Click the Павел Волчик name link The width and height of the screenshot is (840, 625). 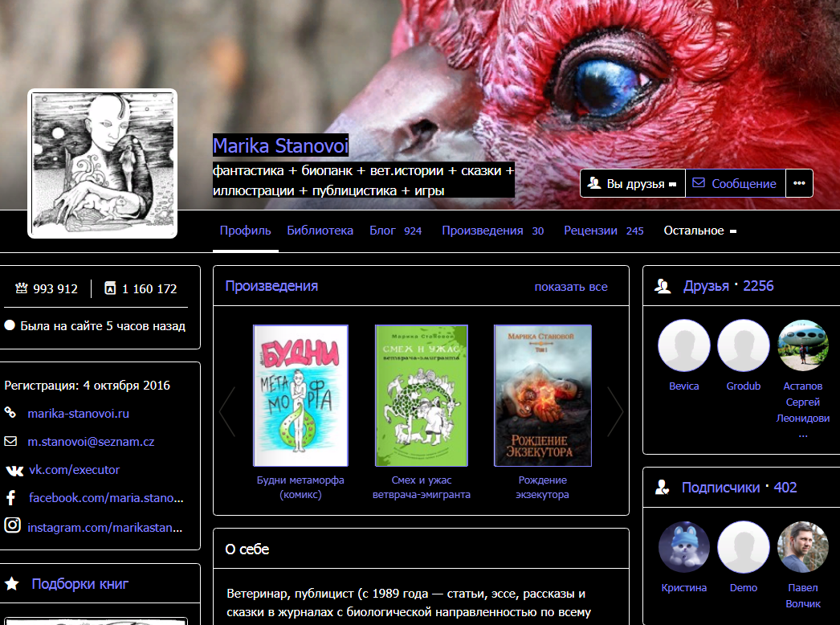(803, 595)
